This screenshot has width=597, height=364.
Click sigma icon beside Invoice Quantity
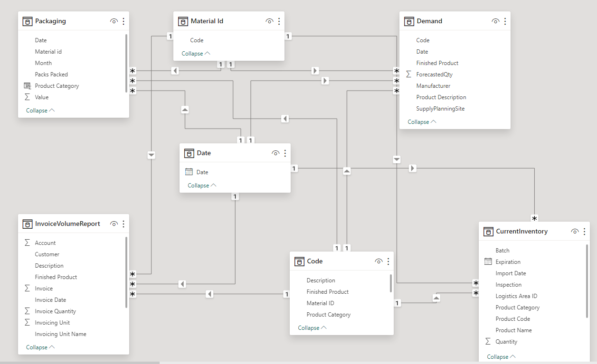[27, 311]
